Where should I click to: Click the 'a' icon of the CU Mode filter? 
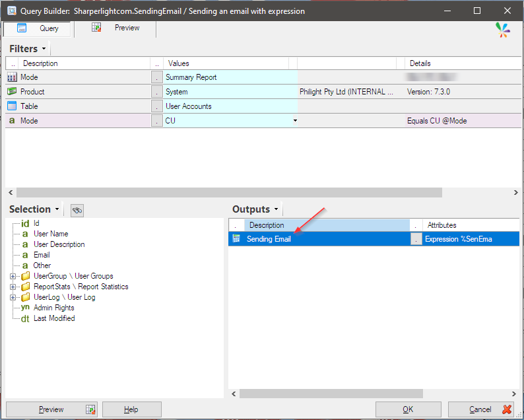12,120
